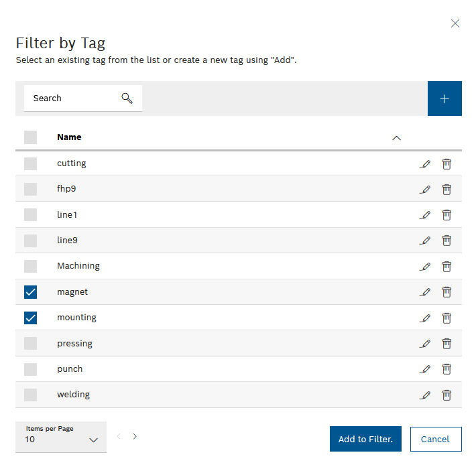Edit the pressing tag
The height and width of the screenshot is (467, 476).
[x=425, y=344]
